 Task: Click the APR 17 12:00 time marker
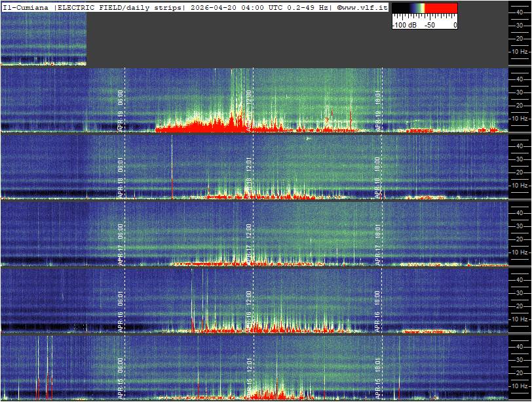pyautogui.click(x=249, y=244)
